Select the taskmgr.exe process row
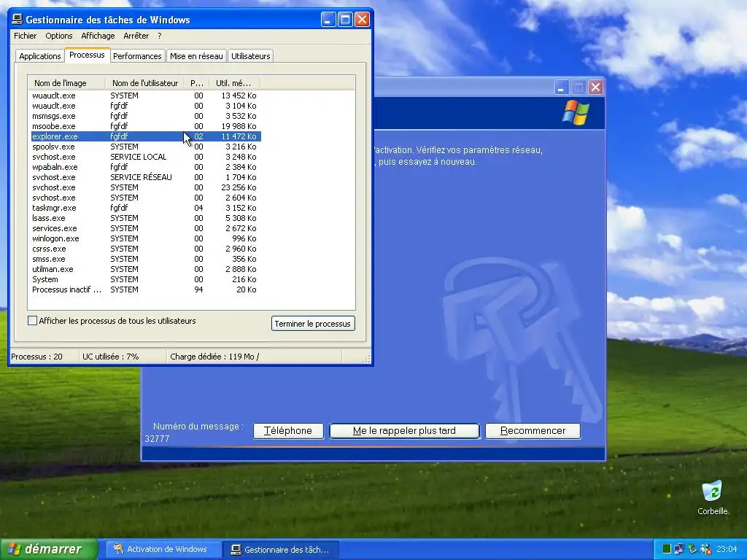This screenshot has height=560, width=747. pyautogui.click(x=144, y=208)
